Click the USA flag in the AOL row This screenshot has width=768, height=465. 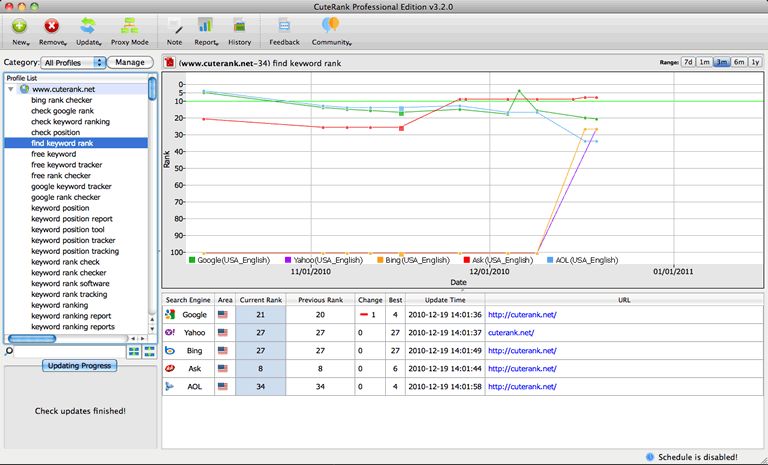pos(223,386)
